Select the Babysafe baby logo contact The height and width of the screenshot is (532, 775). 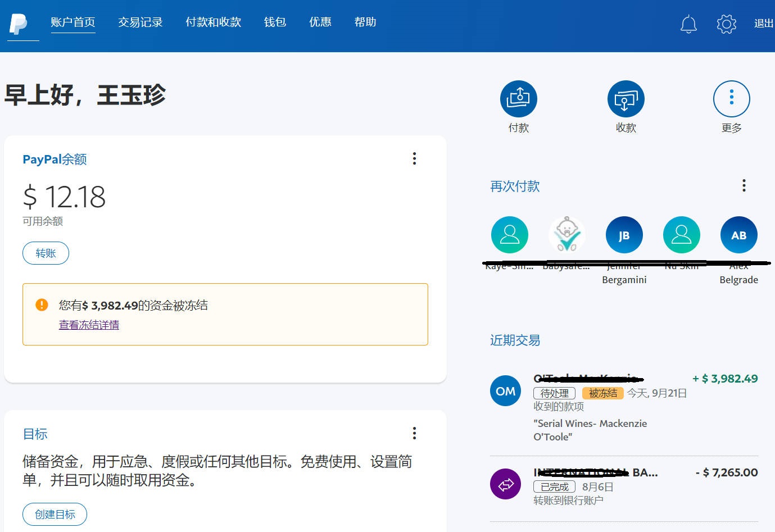(x=567, y=235)
